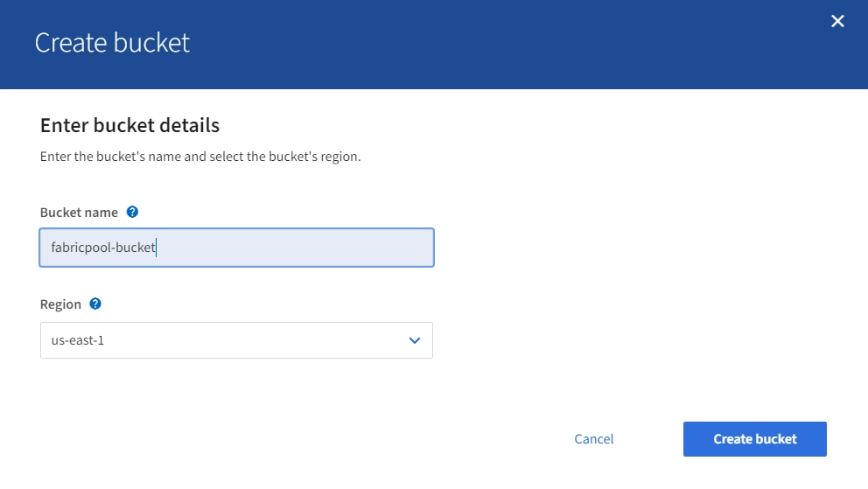Screen dimensions: 868x489
Task: Show the Region help question-mark icon
Action: [95, 304]
